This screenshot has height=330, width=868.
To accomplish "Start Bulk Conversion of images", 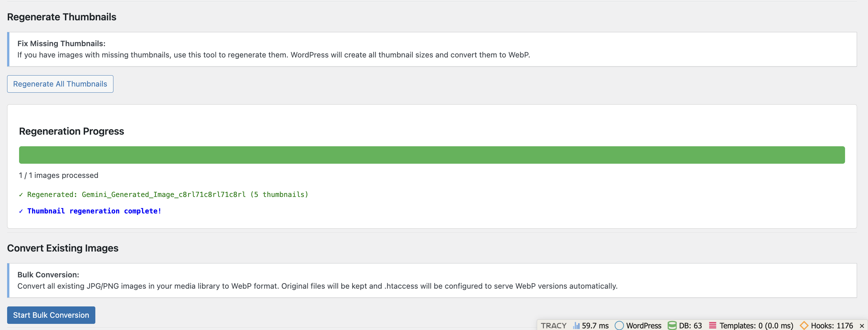I will click(x=51, y=315).
